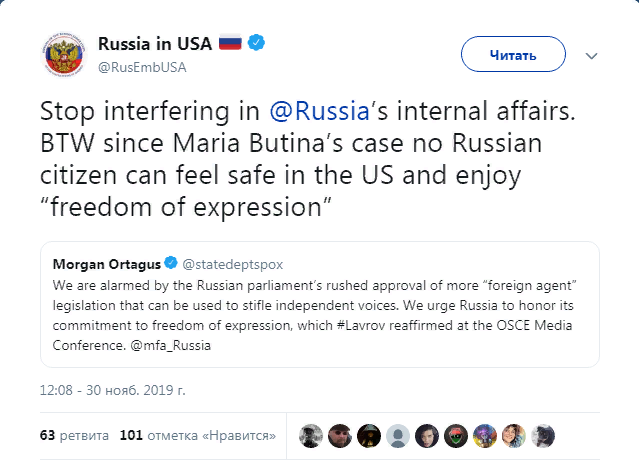This screenshot has height=462, width=639.
Task: Click the Russian flag emoji in the profile name
Action: click(230, 44)
